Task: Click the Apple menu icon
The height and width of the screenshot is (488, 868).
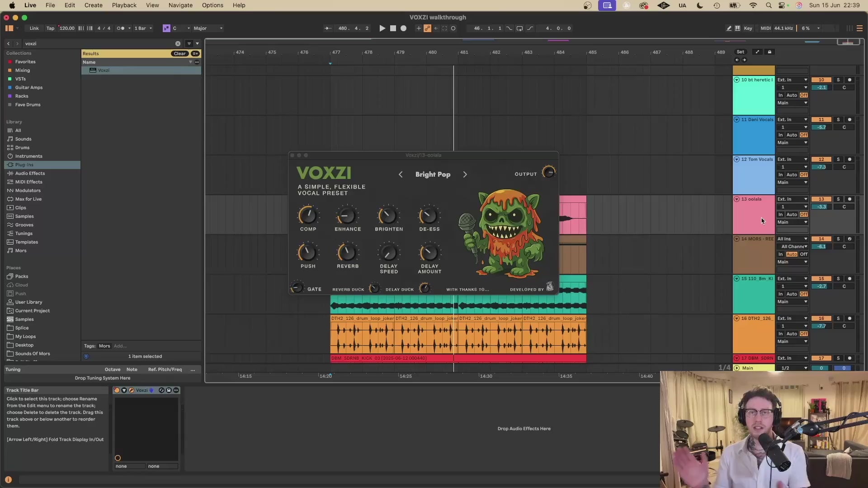Action: point(12,5)
